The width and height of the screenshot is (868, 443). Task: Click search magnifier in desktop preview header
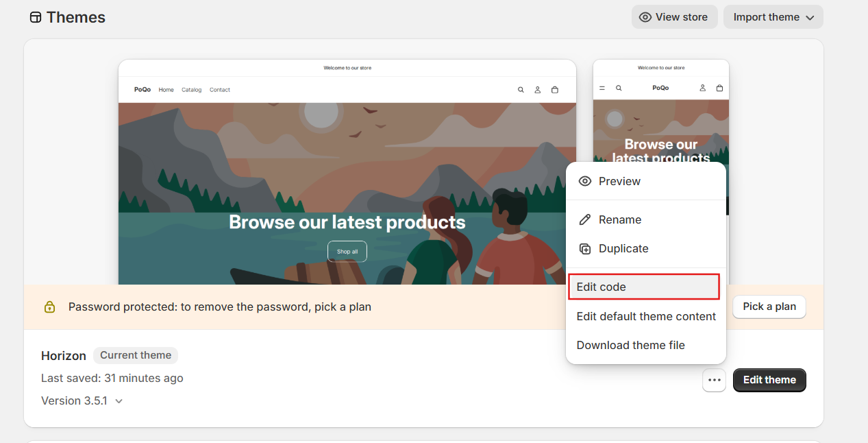[521, 90]
